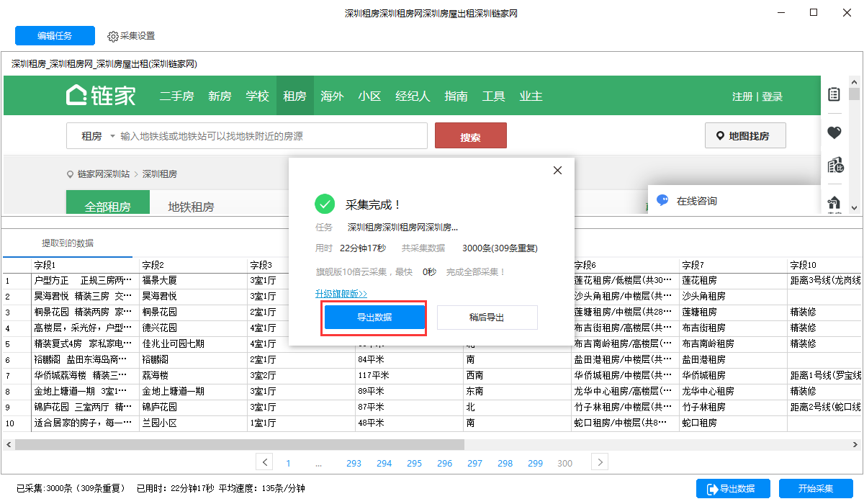Open the 学校 menu item

tap(257, 96)
